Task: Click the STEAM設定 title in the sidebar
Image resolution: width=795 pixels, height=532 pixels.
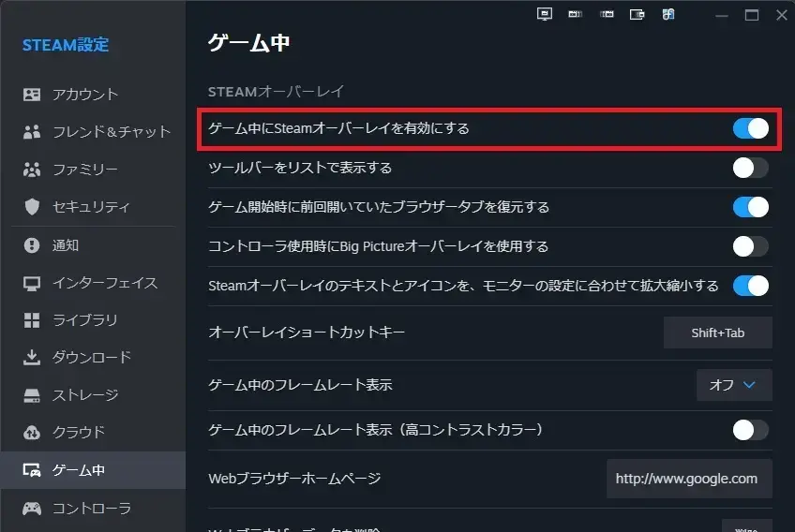Action: [x=66, y=45]
